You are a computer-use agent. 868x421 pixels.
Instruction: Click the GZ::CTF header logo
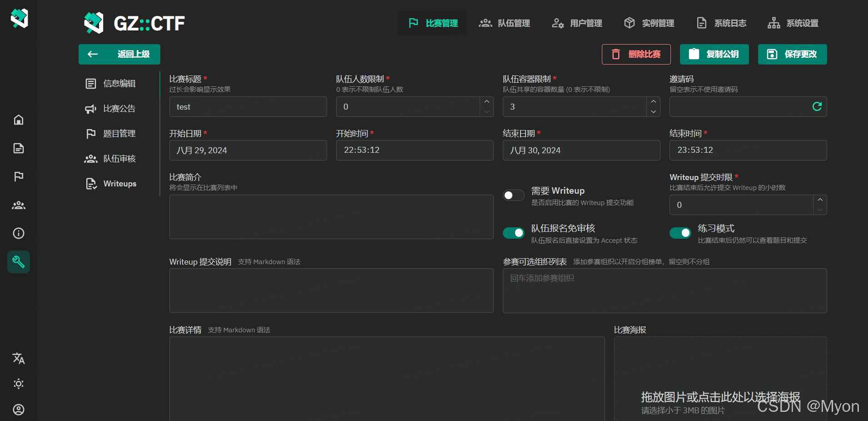tap(134, 23)
